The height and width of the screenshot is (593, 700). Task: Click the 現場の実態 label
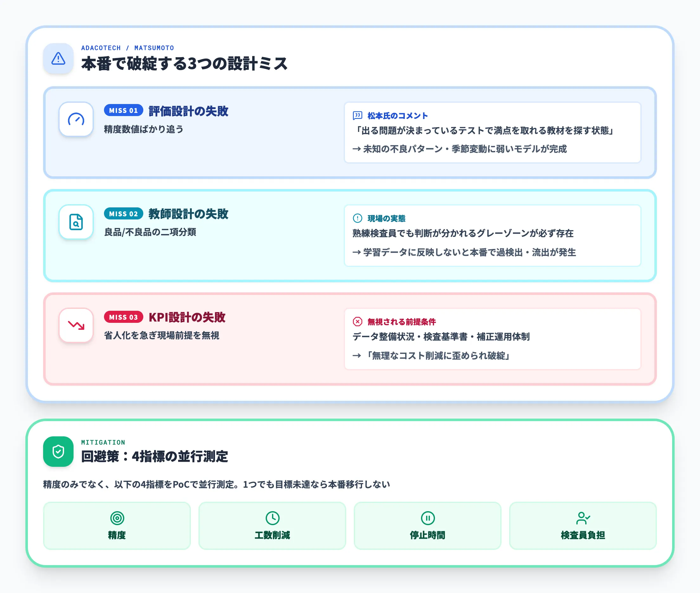(386, 218)
